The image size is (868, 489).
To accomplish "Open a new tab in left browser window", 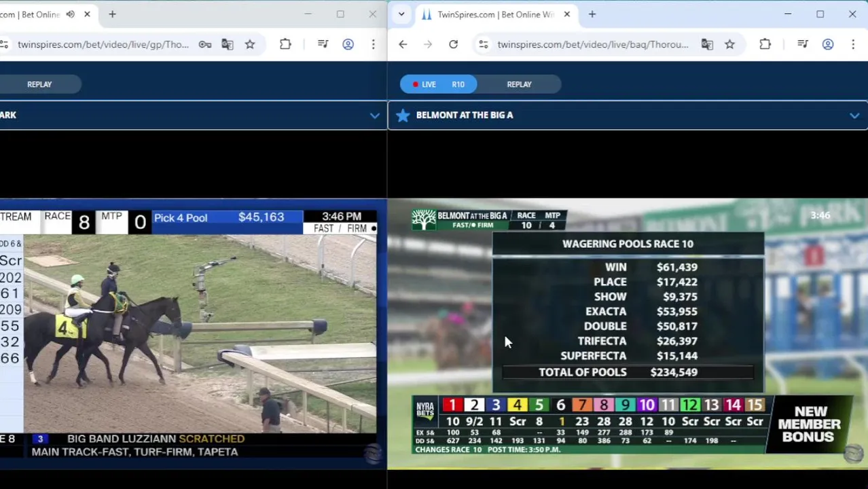I will click(x=112, y=14).
